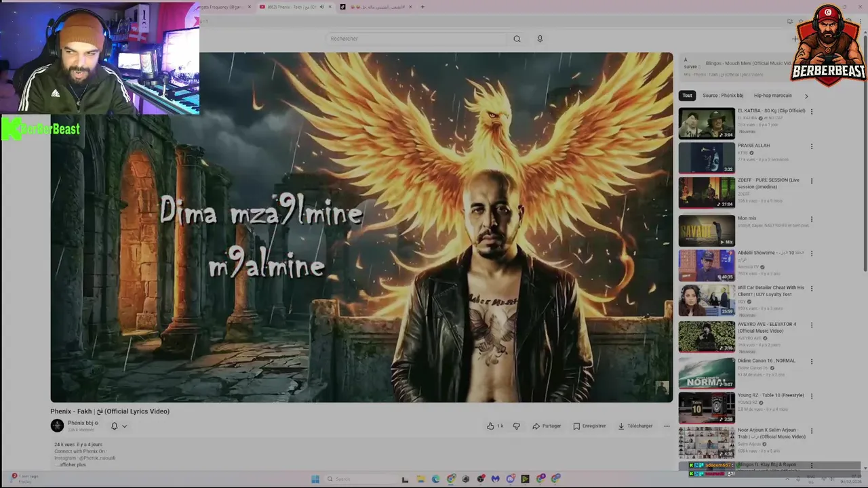Screen dimensions: 868x488
Task: Open EL KATIBA - 80 Kg video thumbnail
Action: [707, 123]
